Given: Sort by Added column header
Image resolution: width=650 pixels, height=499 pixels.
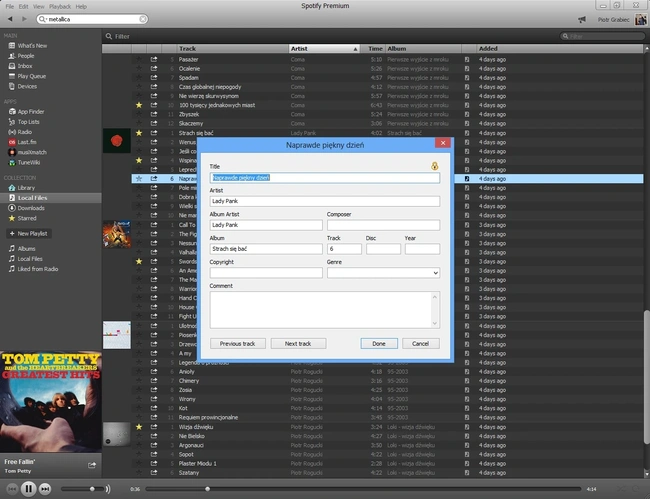Looking at the screenshot, I should point(559,49).
